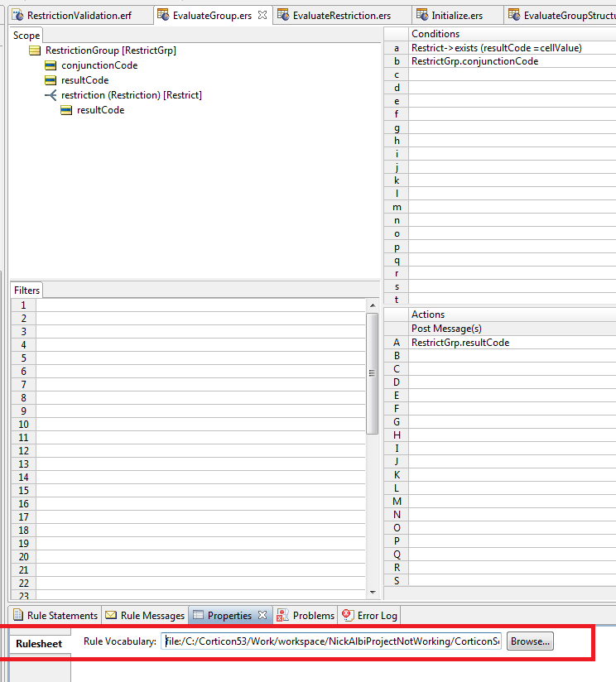Select the Scope tab
Viewport: 616px width, 682px height.
pyautogui.click(x=26, y=36)
